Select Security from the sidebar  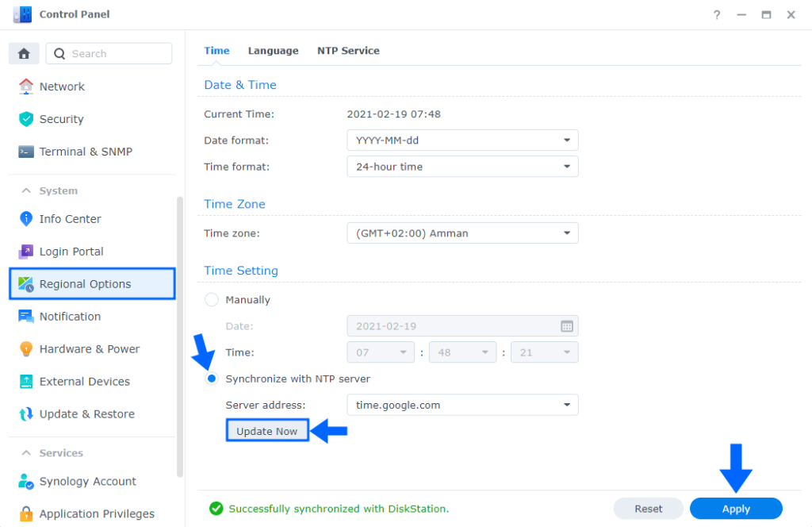coord(59,119)
